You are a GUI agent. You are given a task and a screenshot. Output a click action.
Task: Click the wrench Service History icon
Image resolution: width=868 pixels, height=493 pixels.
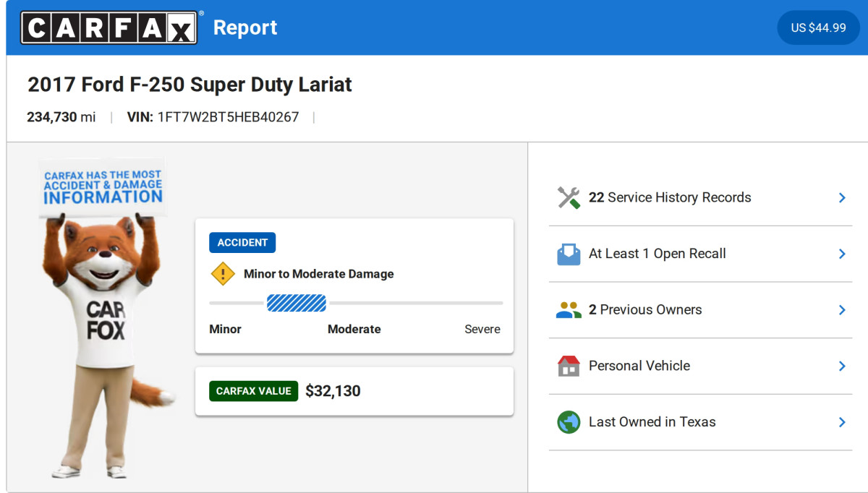pos(569,197)
